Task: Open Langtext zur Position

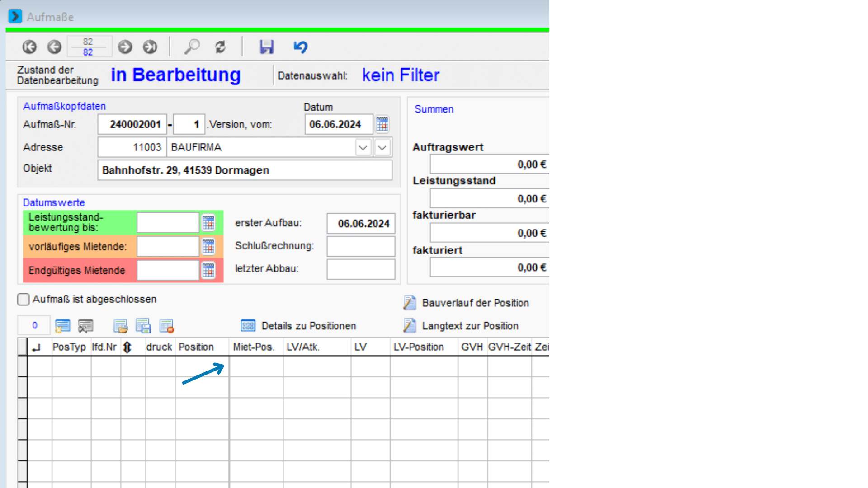Action: click(470, 326)
